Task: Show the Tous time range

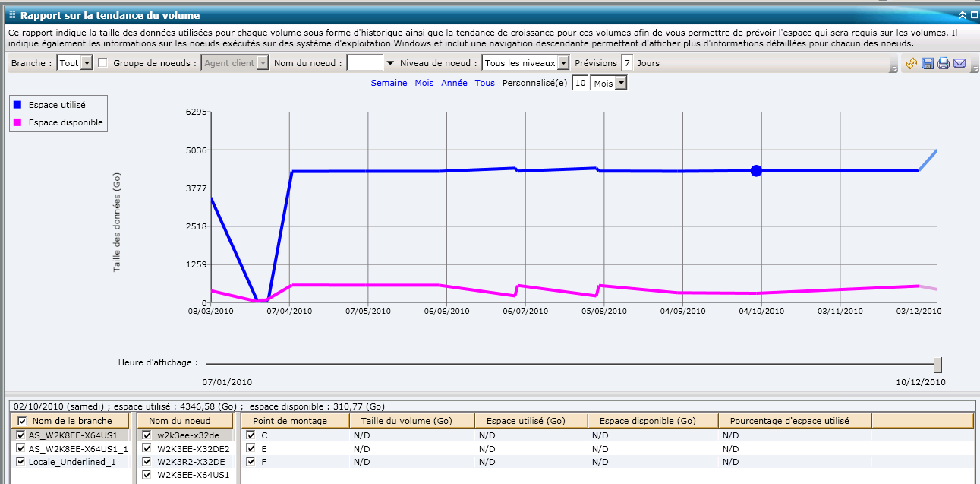Action: pyautogui.click(x=485, y=83)
